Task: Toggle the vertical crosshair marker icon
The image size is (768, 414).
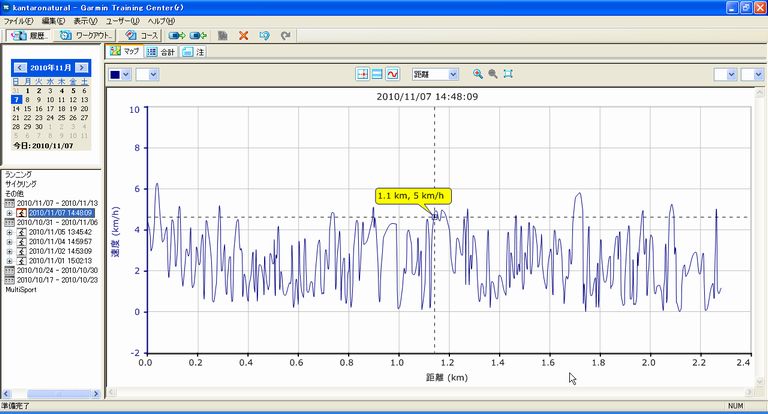Action: coord(362,74)
